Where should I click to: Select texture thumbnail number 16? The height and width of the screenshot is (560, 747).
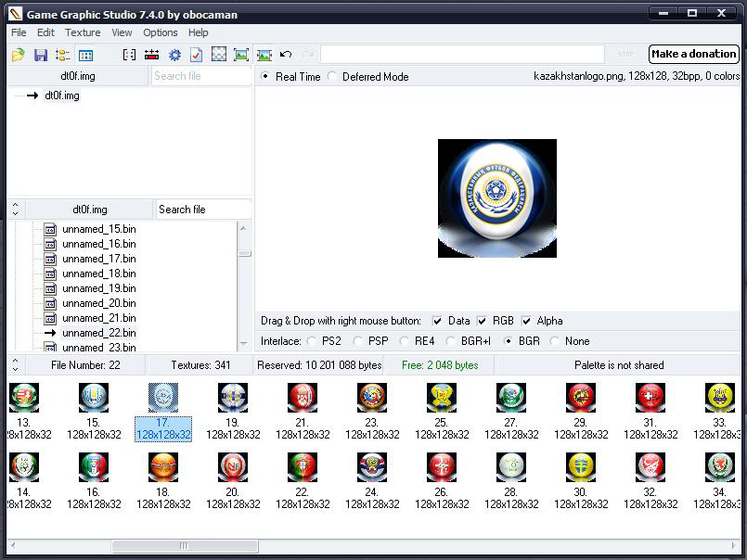94,466
